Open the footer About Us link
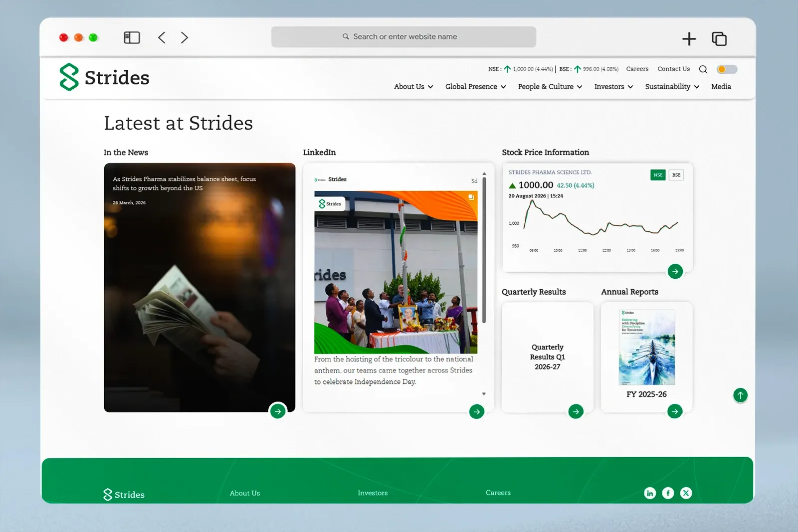 245,493
